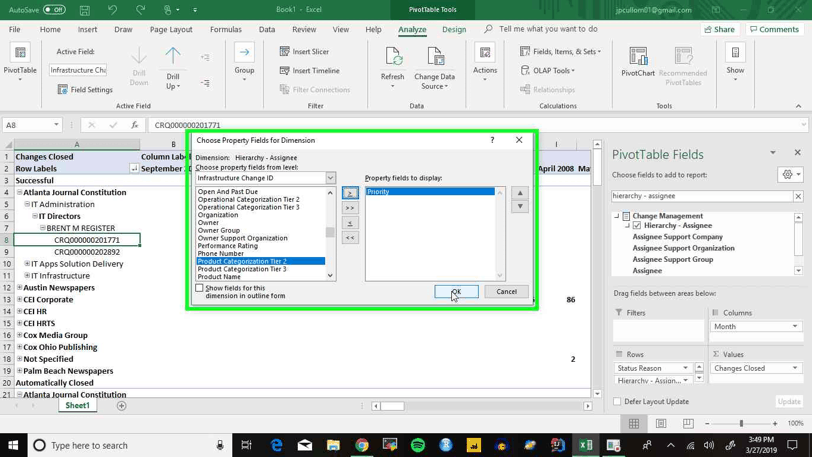Undo the last action
The width and height of the screenshot is (814, 459).
click(x=112, y=10)
